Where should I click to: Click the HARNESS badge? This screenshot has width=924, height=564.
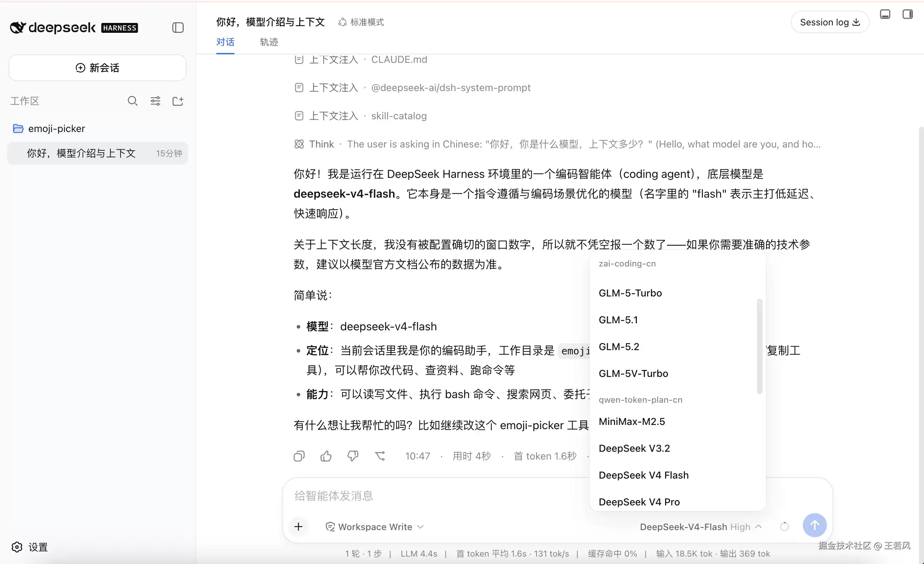tap(120, 28)
